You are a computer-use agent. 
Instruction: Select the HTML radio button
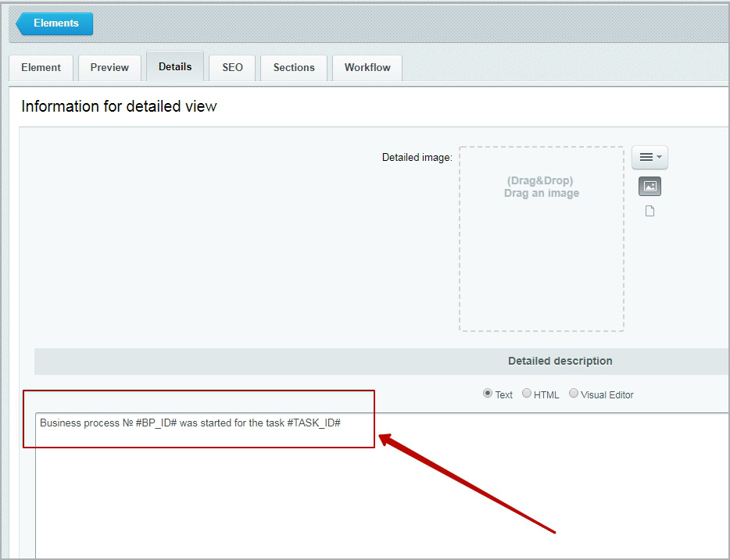[527, 394]
